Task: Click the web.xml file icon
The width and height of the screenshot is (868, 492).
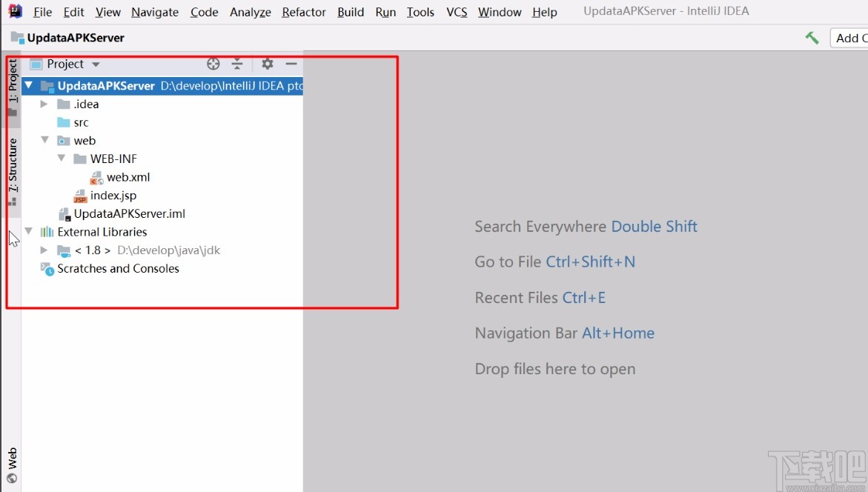Action: point(96,177)
